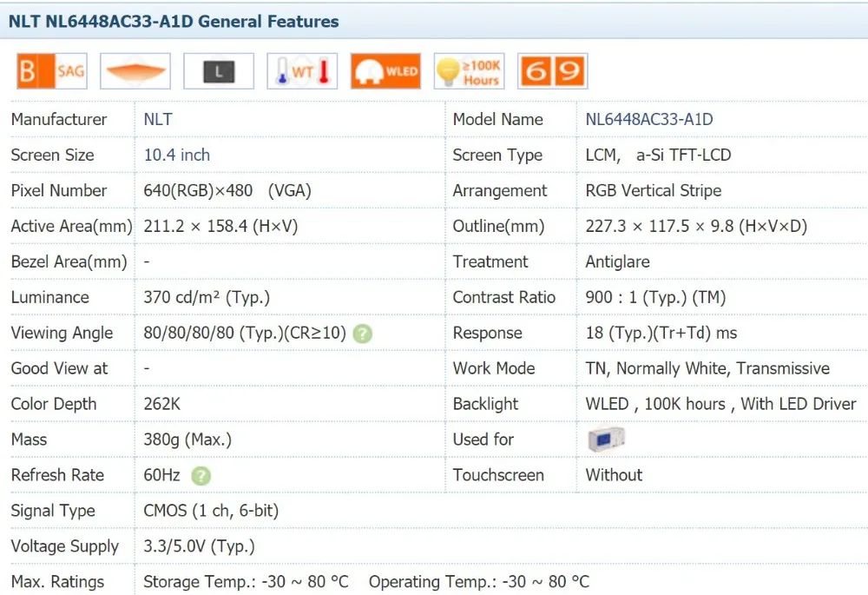Open the 10.4 inch screen size link
Screen dimensions: 868x595
pyautogui.click(x=176, y=155)
